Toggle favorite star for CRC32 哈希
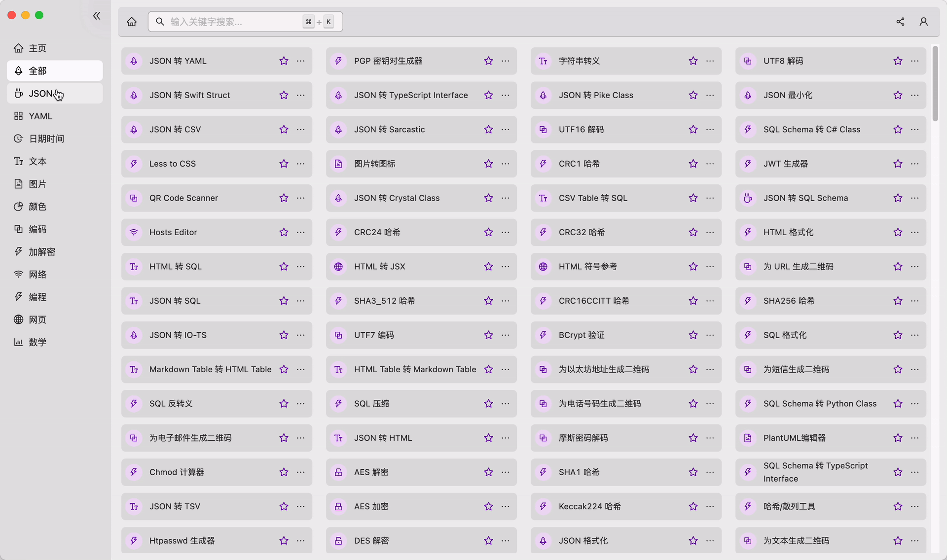Image resolution: width=947 pixels, height=560 pixels. pos(693,232)
